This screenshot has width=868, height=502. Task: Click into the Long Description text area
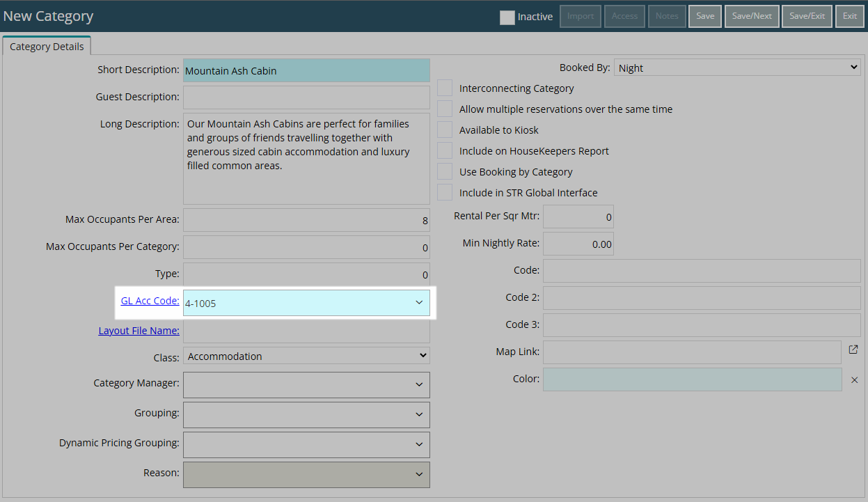[x=306, y=159]
